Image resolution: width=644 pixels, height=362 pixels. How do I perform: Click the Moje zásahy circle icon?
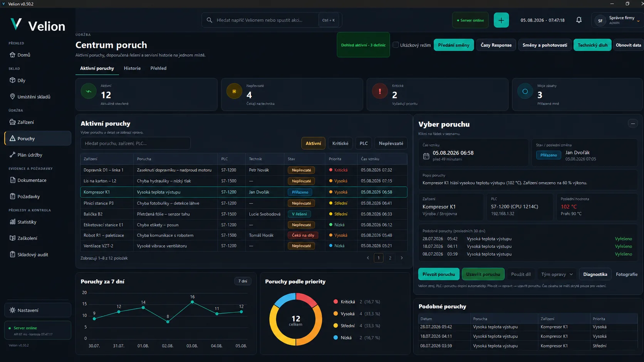point(525,92)
